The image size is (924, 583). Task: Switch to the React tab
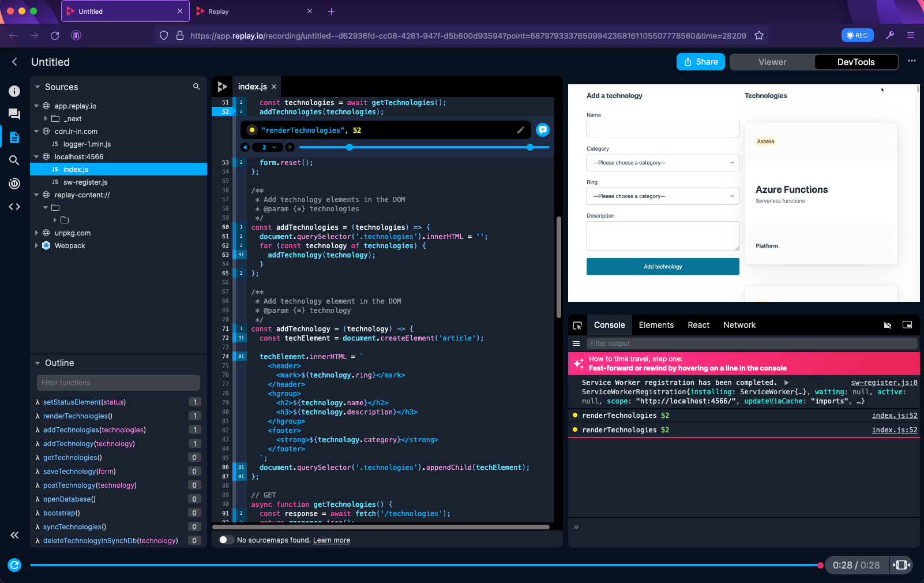tap(698, 325)
